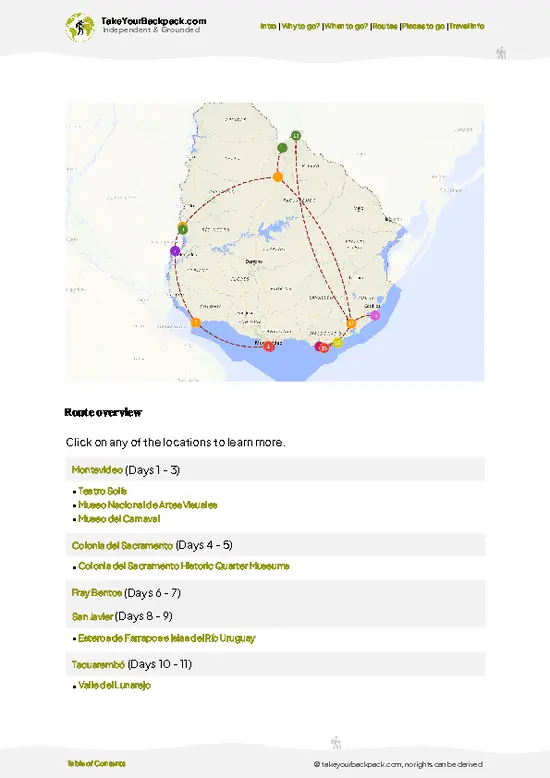This screenshot has width=550, height=778.
Task: Click the TakeYourBackpack globe hiker logo
Action: tap(79, 27)
